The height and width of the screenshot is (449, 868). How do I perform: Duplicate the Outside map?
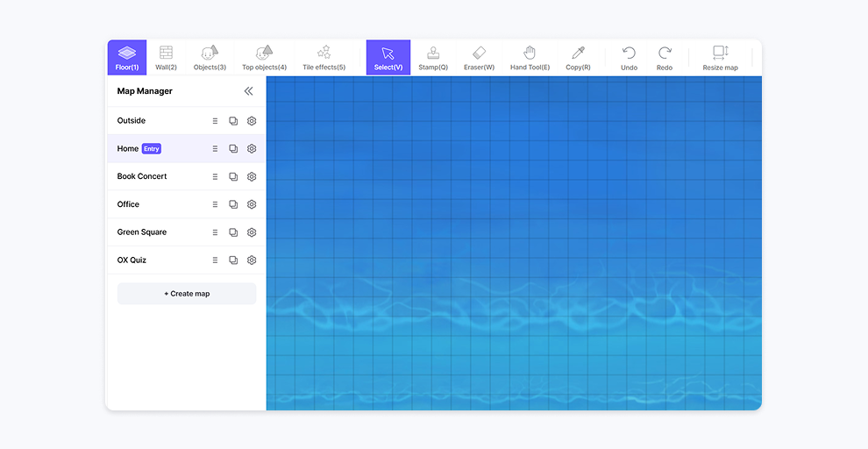pos(233,121)
